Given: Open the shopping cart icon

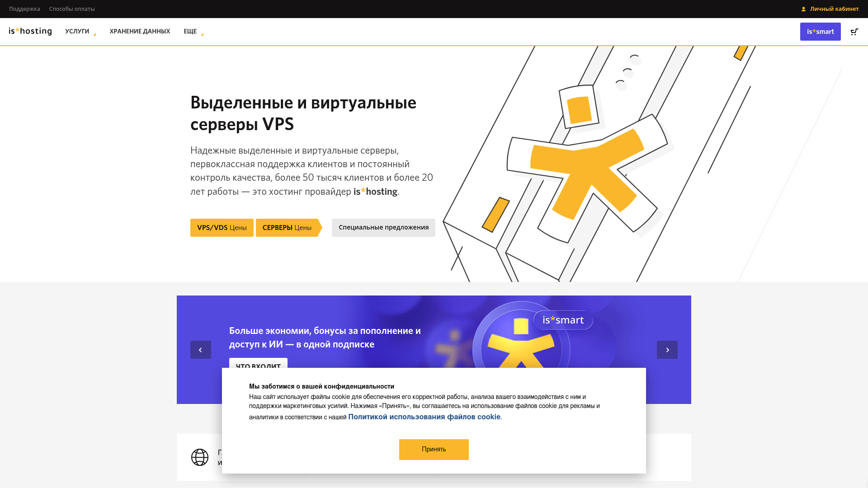Looking at the screenshot, I should [x=854, y=32].
